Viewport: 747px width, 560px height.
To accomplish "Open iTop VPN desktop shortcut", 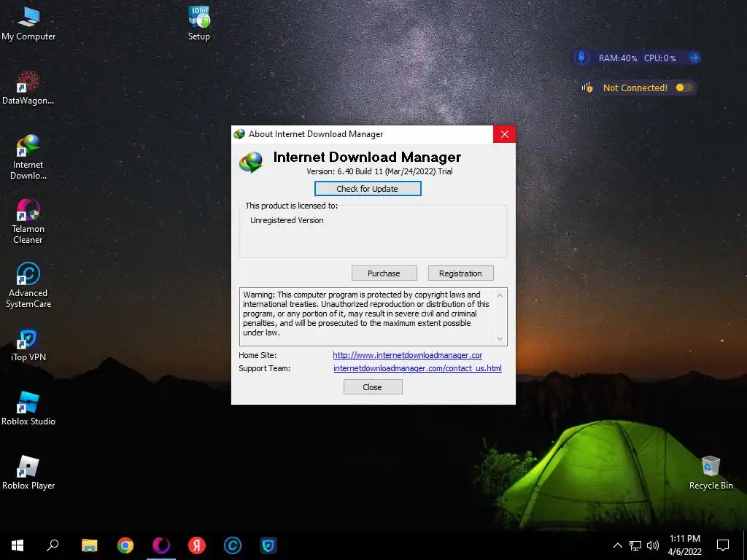I will [x=28, y=345].
